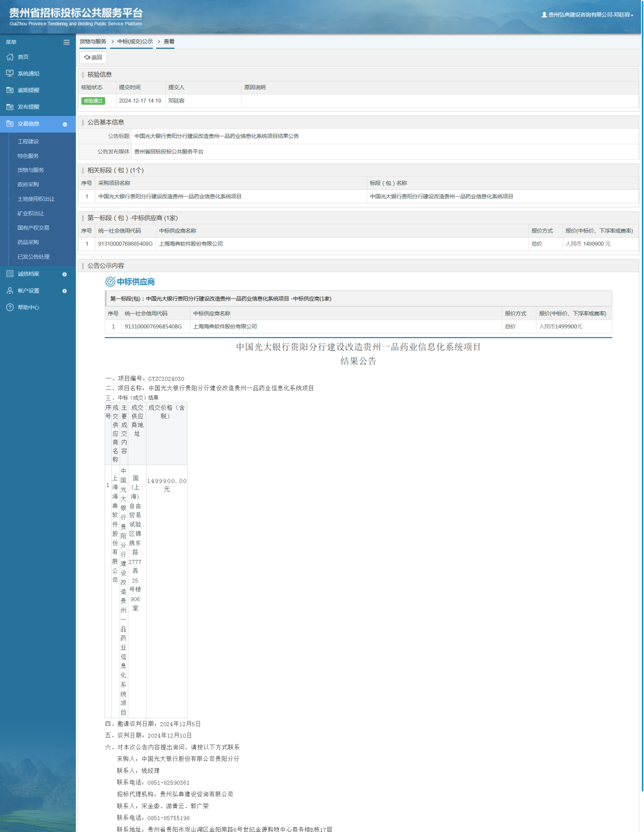Click the 查看 breadcrumb tab

pos(169,42)
